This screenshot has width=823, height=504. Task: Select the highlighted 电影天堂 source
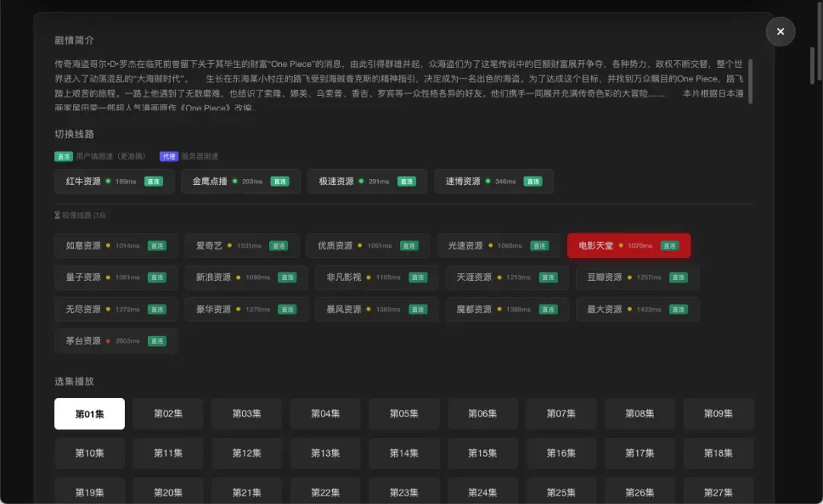[596, 246]
